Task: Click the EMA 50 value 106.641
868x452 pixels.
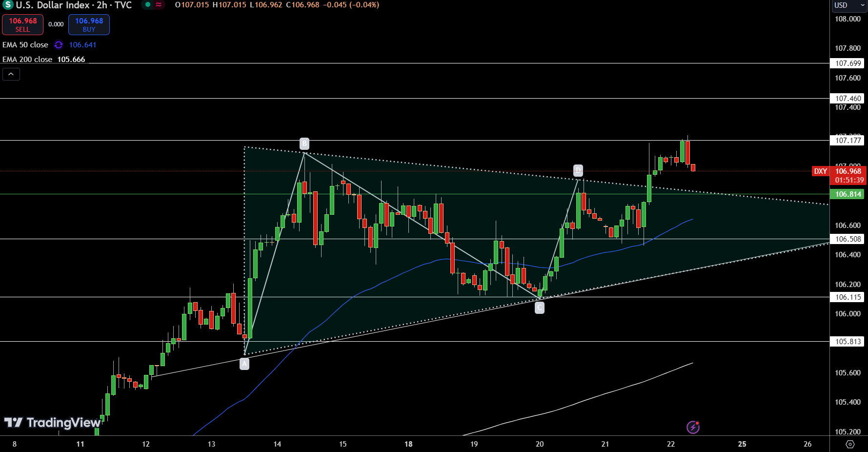Action: tap(82, 45)
